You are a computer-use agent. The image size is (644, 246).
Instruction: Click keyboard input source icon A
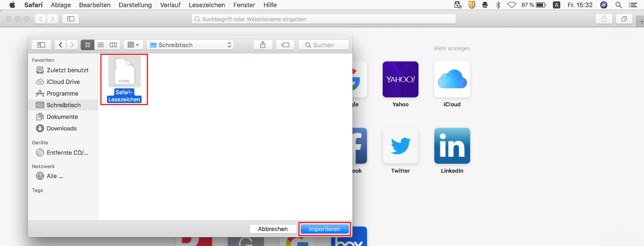[557, 5]
